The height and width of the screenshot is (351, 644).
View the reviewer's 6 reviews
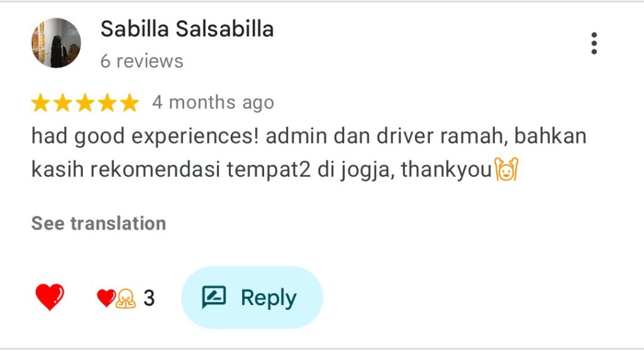pos(142,61)
